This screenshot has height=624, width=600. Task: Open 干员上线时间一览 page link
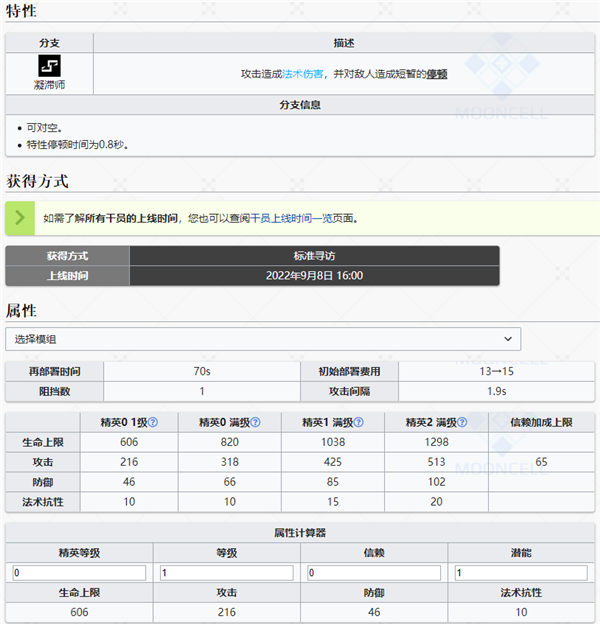point(291,218)
